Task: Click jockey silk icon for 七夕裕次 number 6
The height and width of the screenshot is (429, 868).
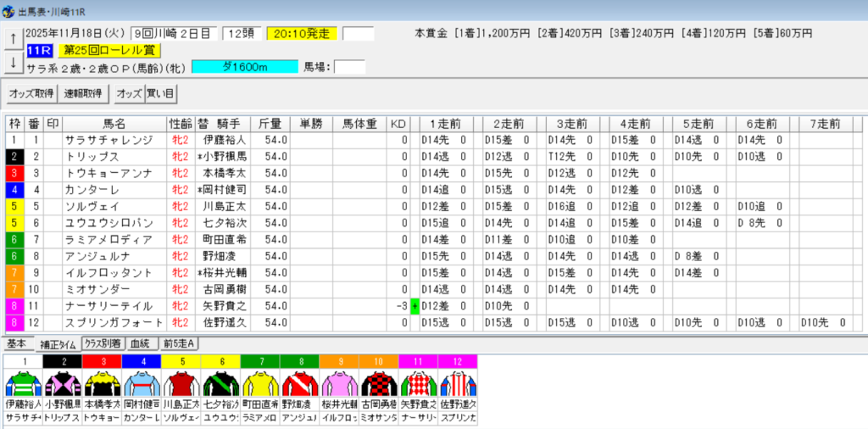Action: [x=221, y=383]
